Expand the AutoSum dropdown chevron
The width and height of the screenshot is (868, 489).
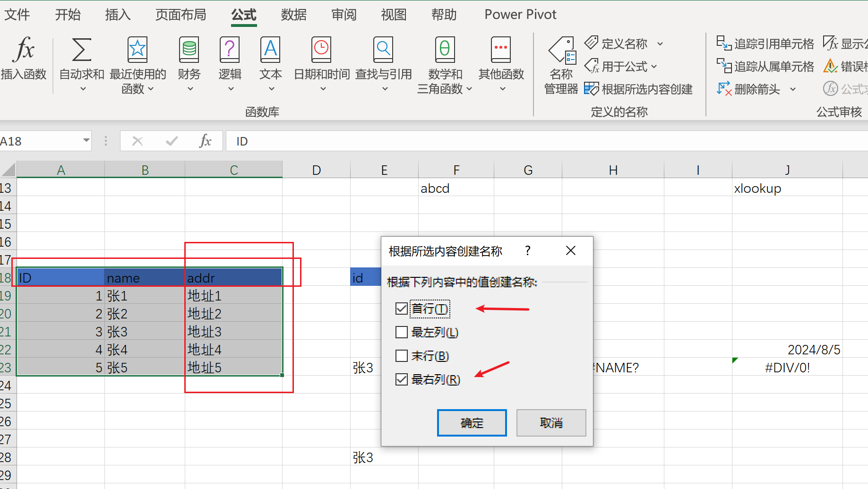(x=83, y=89)
